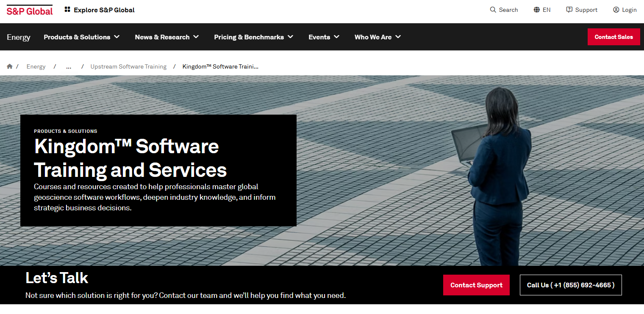Click the Login user icon

point(616,10)
